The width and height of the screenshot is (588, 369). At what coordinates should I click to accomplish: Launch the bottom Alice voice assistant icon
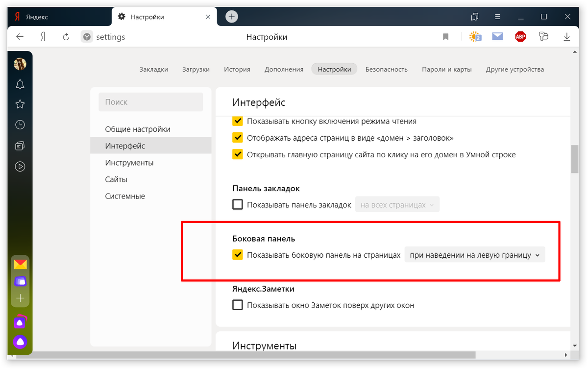[x=20, y=342]
